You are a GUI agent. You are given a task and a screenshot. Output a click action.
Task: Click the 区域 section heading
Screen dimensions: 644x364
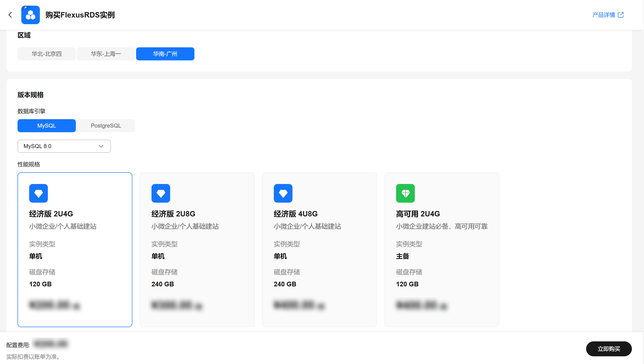coord(24,35)
